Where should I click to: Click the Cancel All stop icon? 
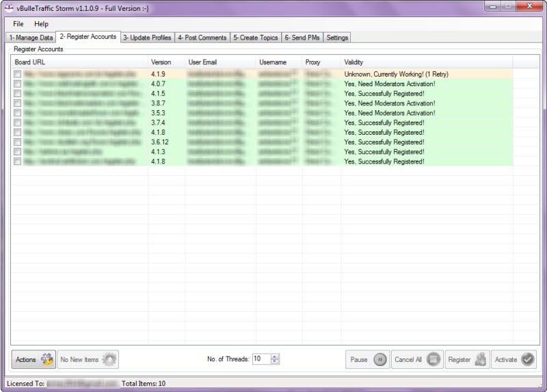coord(433,359)
